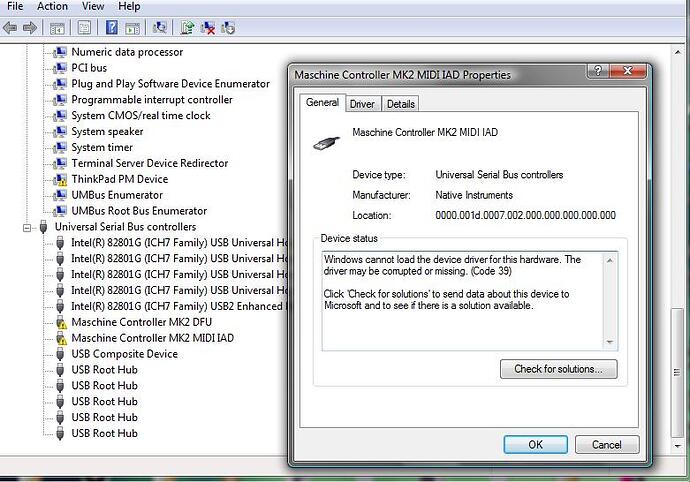Click the Universal Serial Bus controllers device type value
The width and height of the screenshot is (690, 482).
pyautogui.click(x=499, y=175)
